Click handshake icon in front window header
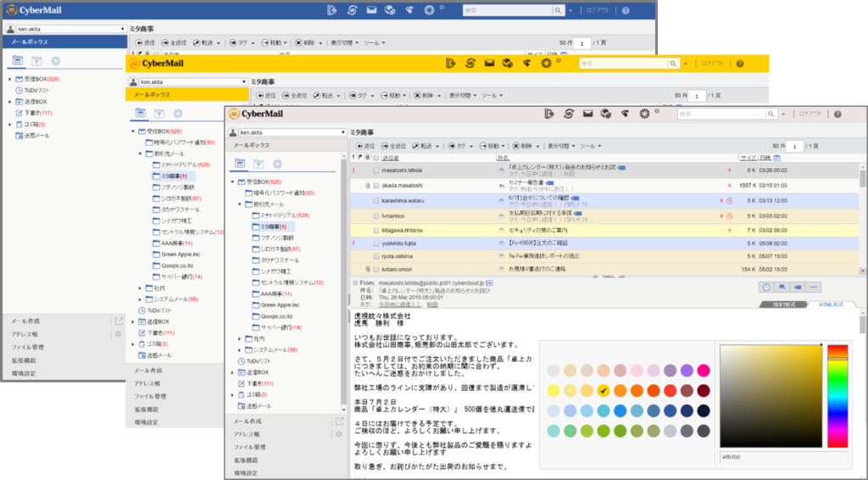 click(x=625, y=114)
